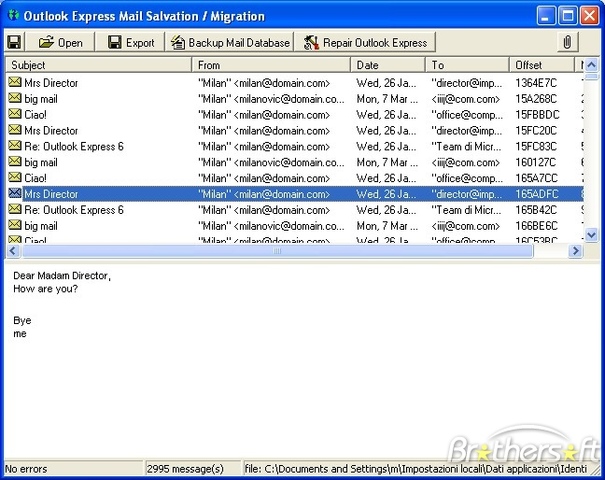Select 'big mail' subject at offset 15A268C
Viewport: 605px width, 480px height.
[x=41, y=99]
